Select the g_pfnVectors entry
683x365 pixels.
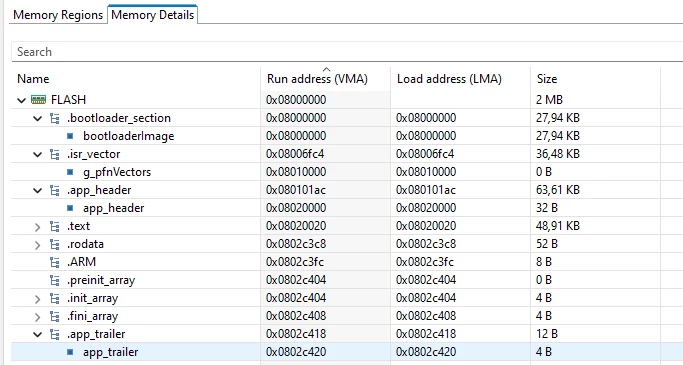click(x=117, y=172)
